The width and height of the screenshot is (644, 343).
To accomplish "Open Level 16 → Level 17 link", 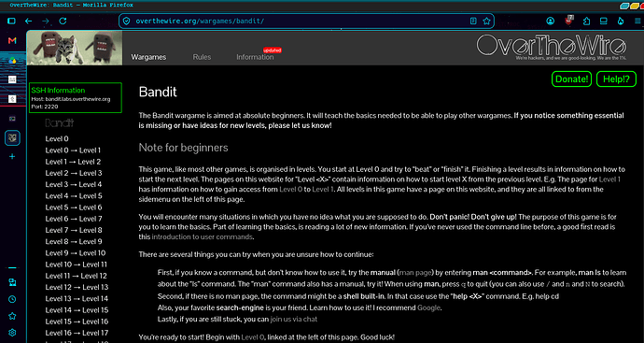I will coord(77,333).
